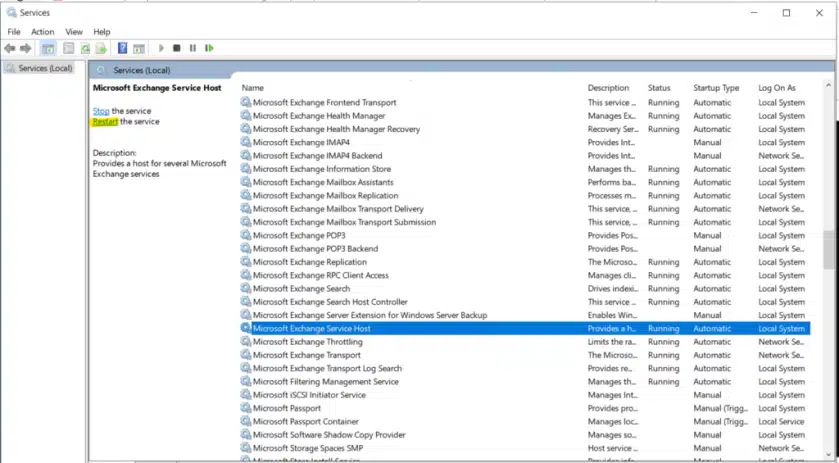The height and width of the screenshot is (463, 839).
Task: Select the Microsoft Exchange Transport service row
Action: click(307, 355)
